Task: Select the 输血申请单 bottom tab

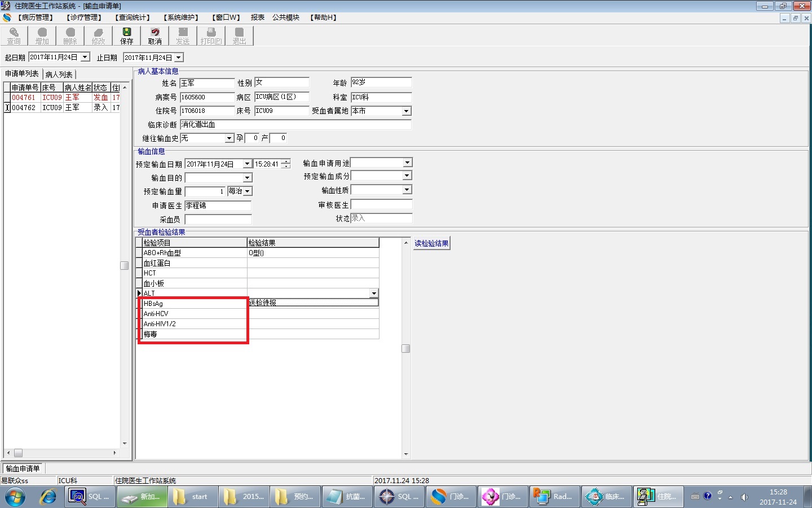Action: point(23,468)
